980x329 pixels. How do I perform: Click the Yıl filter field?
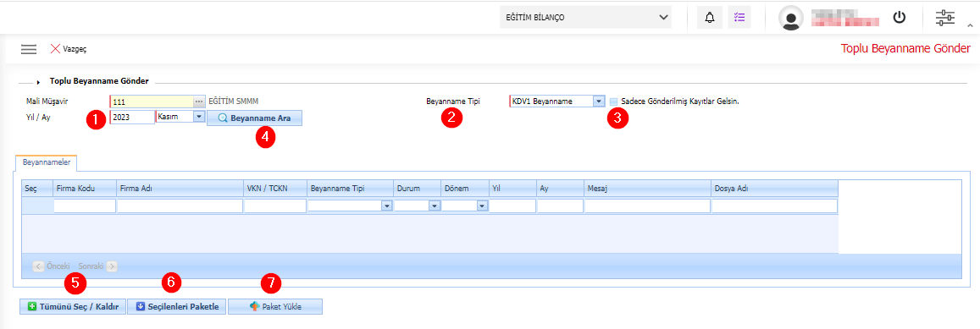(x=512, y=206)
